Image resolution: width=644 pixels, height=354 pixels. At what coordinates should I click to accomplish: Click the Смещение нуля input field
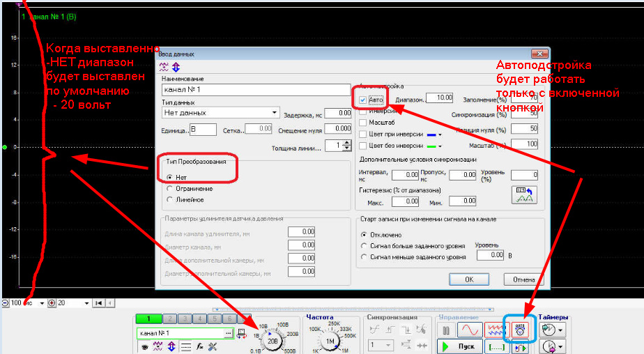point(337,128)
